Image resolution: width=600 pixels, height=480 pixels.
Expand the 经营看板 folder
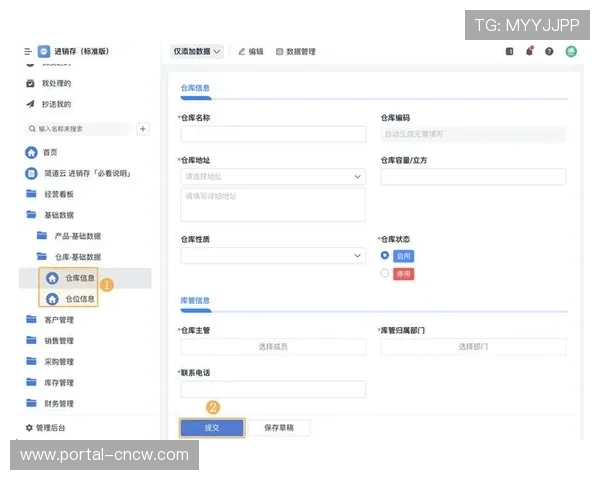[x=50, y=194]
